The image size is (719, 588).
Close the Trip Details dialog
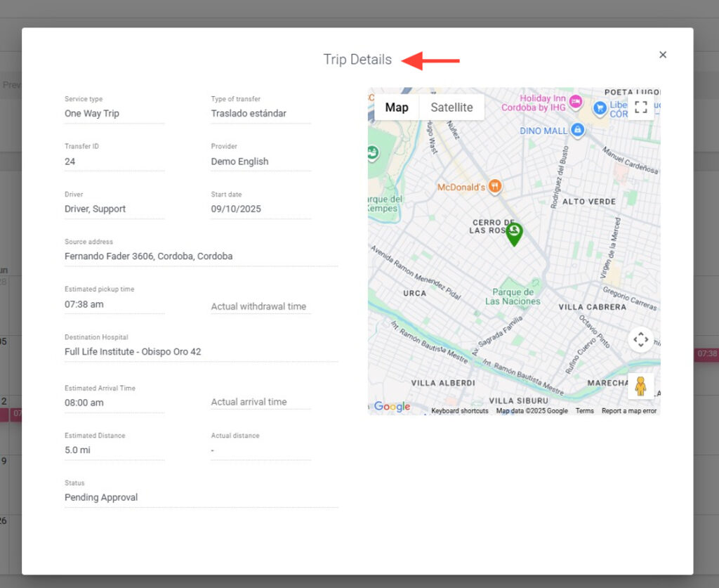coord(662,55)
